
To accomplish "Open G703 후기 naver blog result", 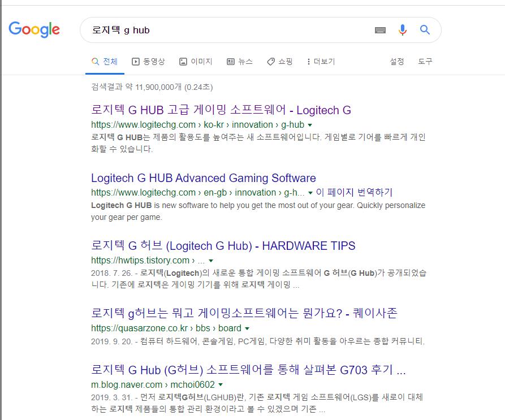I will pos(248,370).
